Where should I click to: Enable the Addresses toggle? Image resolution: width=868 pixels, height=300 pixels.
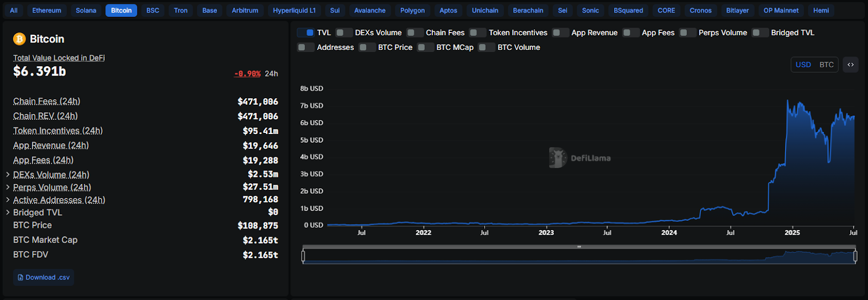306,47
